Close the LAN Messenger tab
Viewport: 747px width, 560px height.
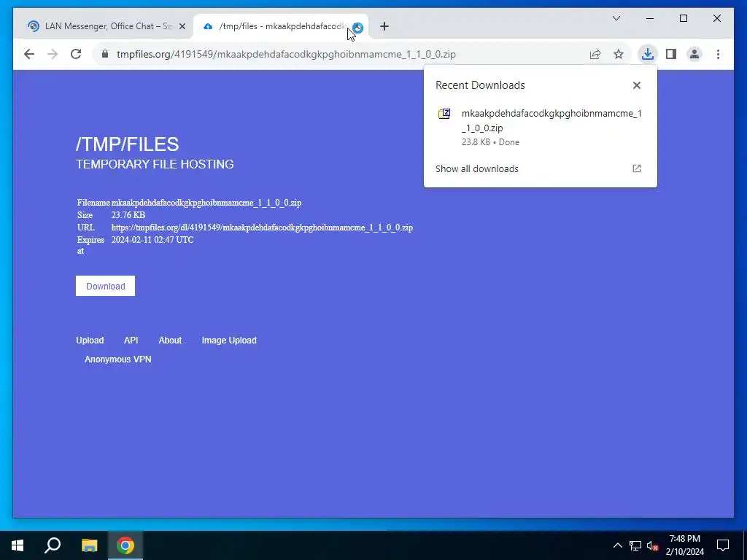click(182, 27)
